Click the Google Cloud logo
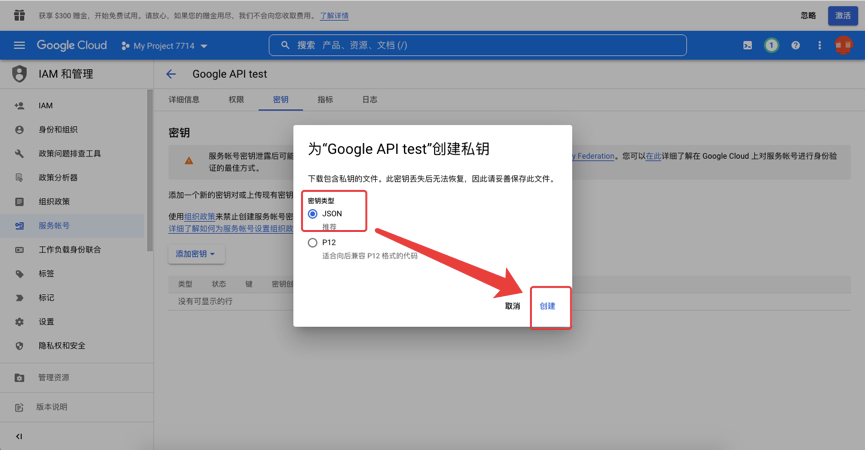This screenshot has height=450, width=865. tap(72, 45)
